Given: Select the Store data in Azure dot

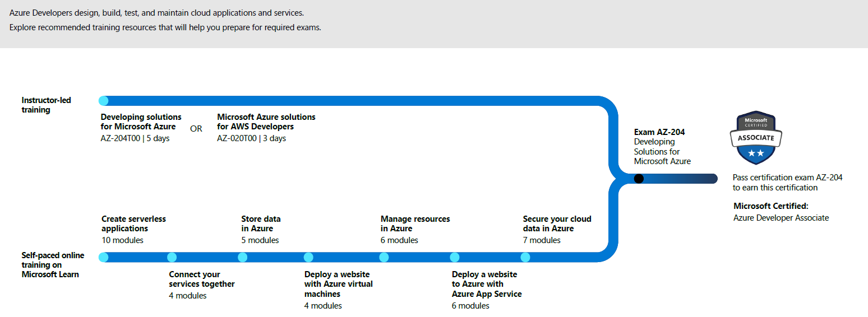Looking at the screenshot, I should click(x=243, y=257).
